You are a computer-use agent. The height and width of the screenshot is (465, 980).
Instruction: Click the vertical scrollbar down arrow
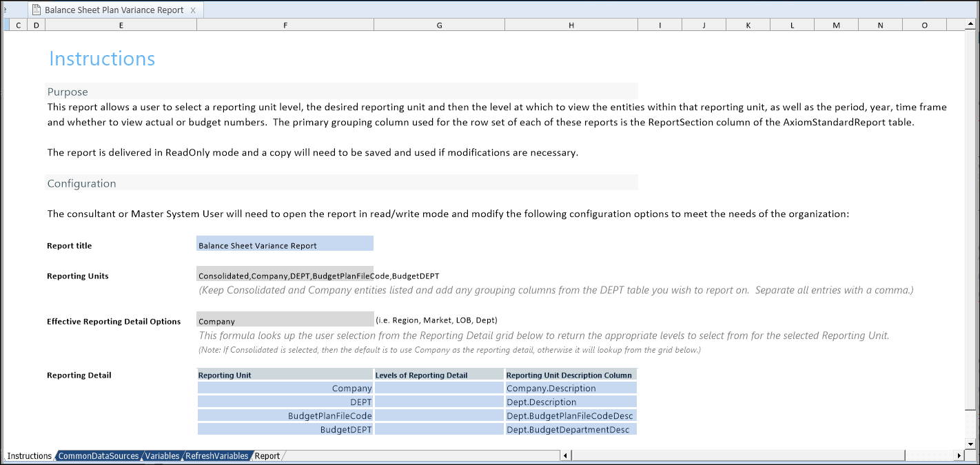coord(972,444)
